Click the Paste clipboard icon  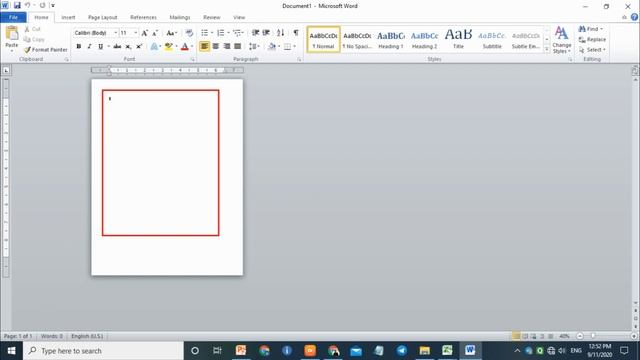coord(12,33)
